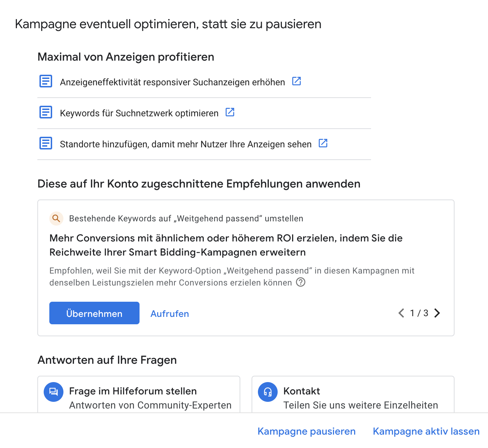The height and width of the screenshot is (448, 488).
Task: Click document icon next to Standorte hinzufügen
Action: coord(46,143)
